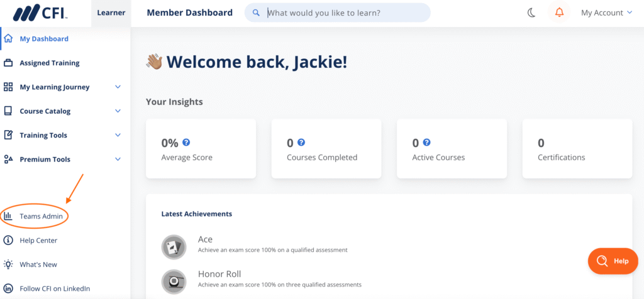
Task: Expand the Training Tools chevron
Action: [118, 135]
